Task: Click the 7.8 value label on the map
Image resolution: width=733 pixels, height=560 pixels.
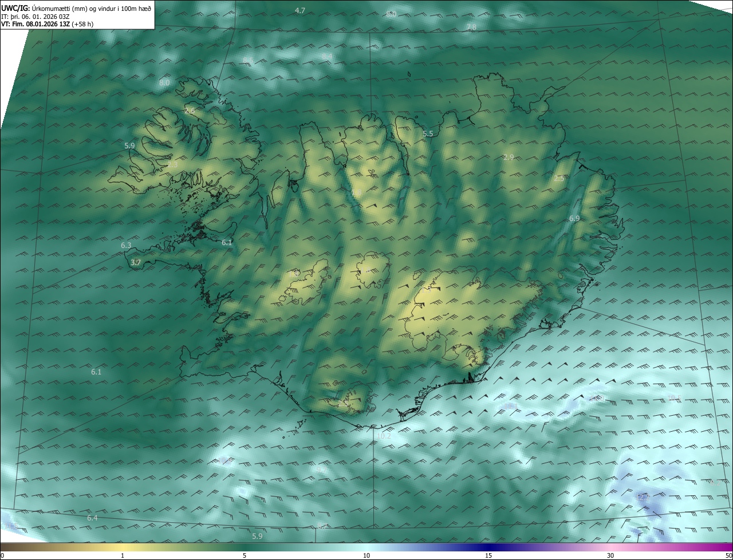Action: (x=471, y=27)
